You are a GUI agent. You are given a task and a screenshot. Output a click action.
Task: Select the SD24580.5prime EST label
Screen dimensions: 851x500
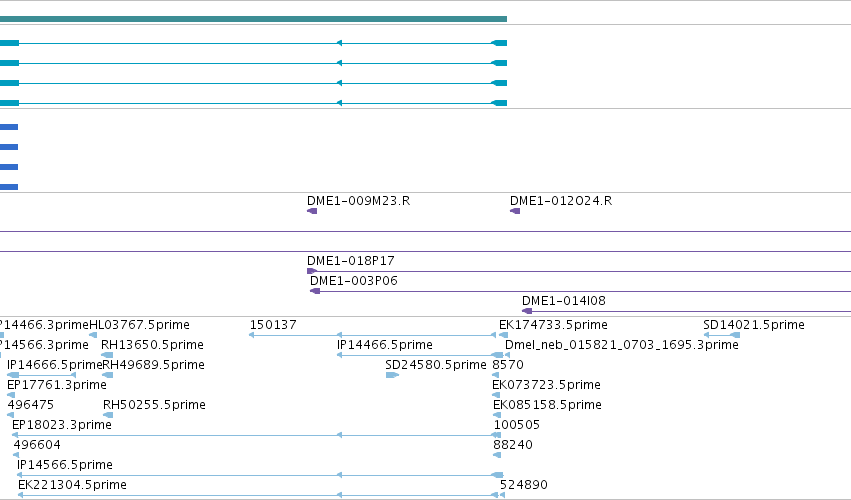[x=436, y=365]
